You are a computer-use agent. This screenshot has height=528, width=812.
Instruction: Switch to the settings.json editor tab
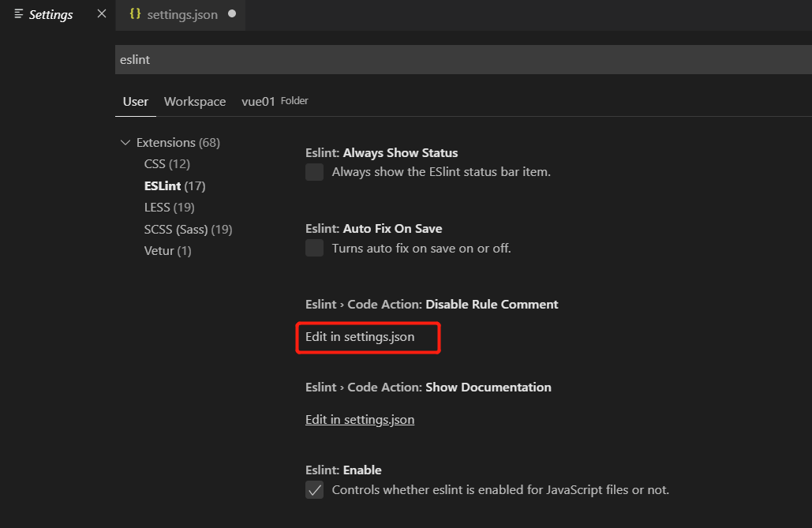click(x=181, y=15)
